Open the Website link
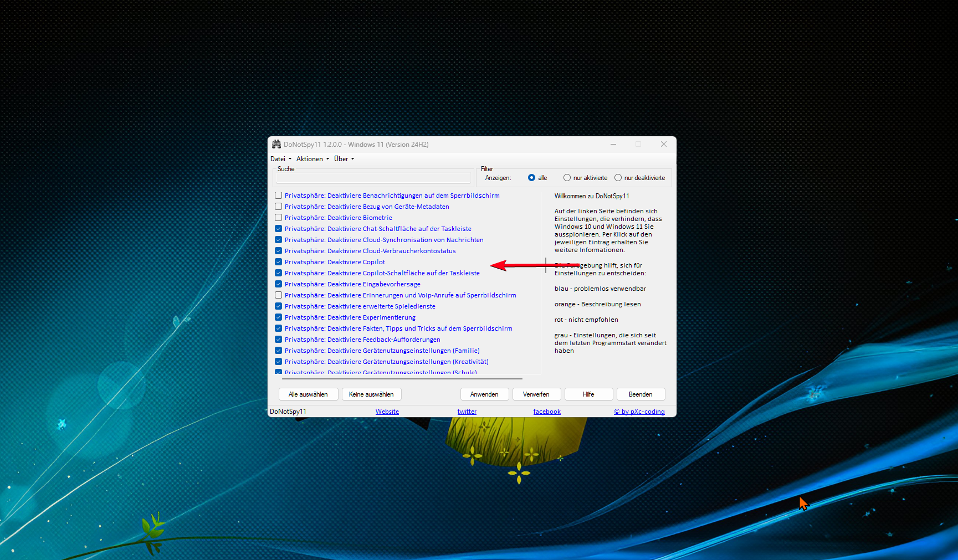This screenshot has width=958, height=560. click(x=387, y=412)
